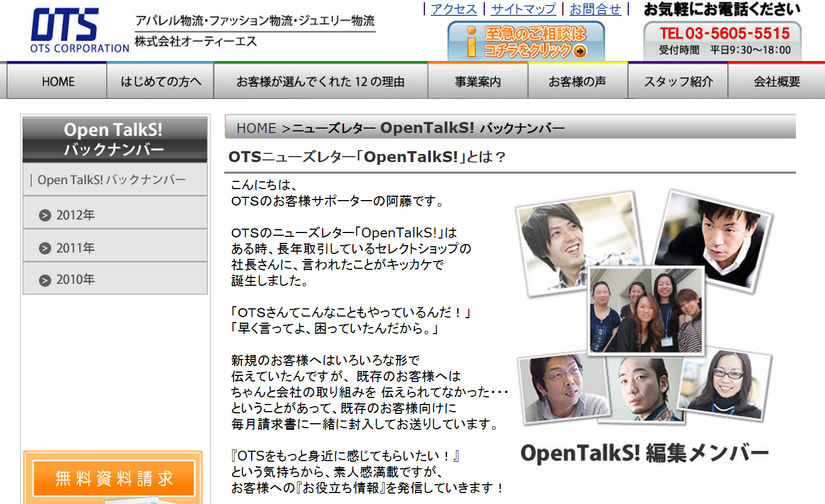This screenshot has width=825, height=504.
Task: Open the 事業案内 menu item
Action: pyautogui.click(x=478, y=81)
